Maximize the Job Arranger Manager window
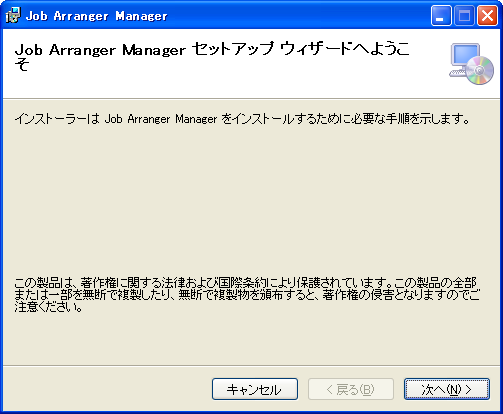 pos(464,15)
